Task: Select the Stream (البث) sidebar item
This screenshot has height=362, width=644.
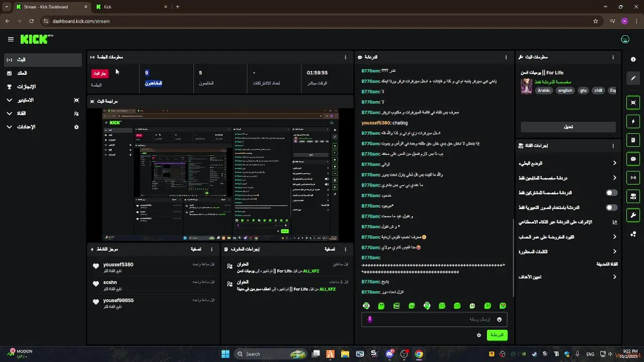Action: [43, 60]
